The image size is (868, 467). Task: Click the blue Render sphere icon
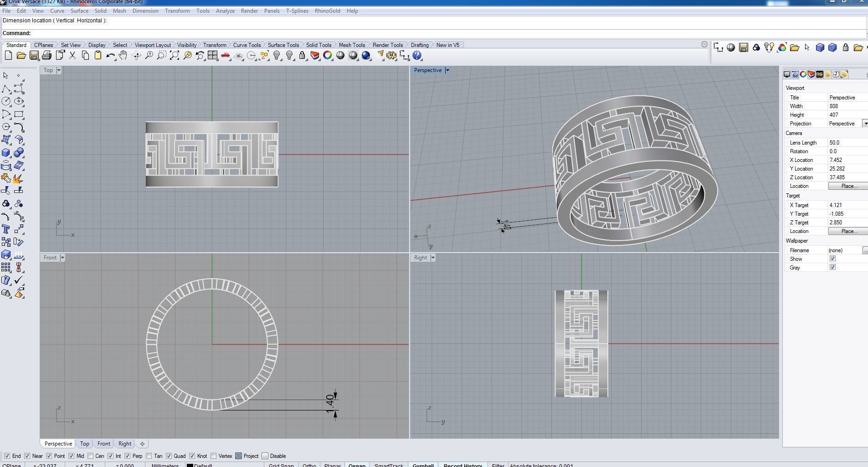[x=366, y=56]
